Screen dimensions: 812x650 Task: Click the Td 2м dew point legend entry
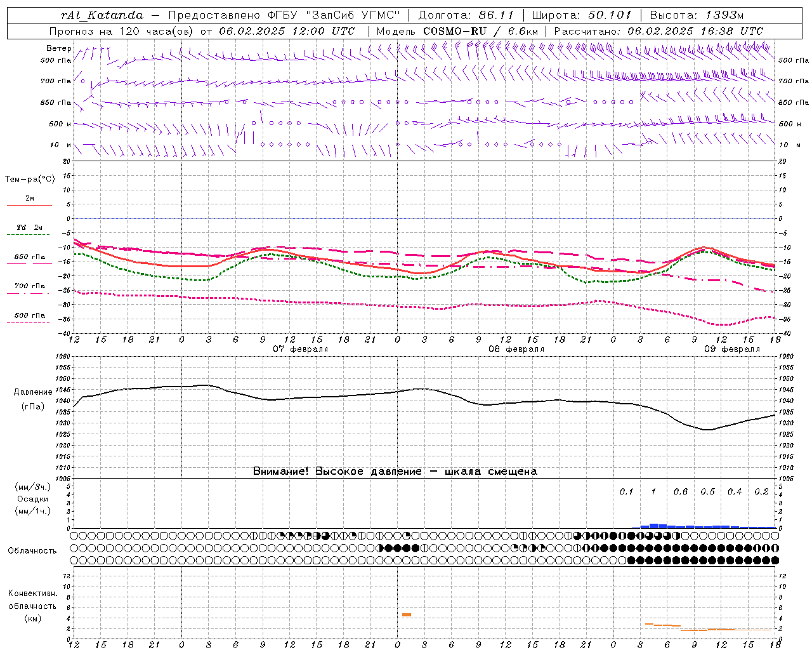click(x=29, y=229)
